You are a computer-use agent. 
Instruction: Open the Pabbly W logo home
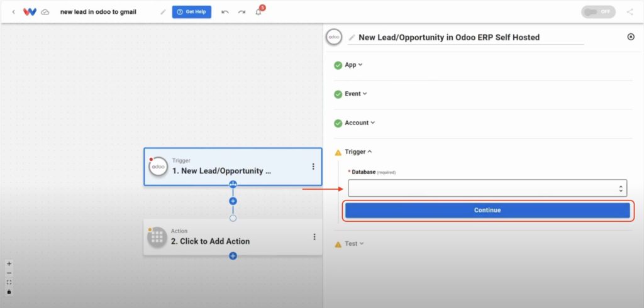[x=30, y=12]
